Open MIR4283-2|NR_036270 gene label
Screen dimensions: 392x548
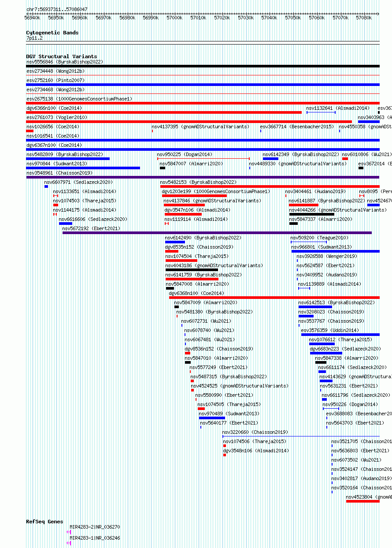click(x=95, y=527)
